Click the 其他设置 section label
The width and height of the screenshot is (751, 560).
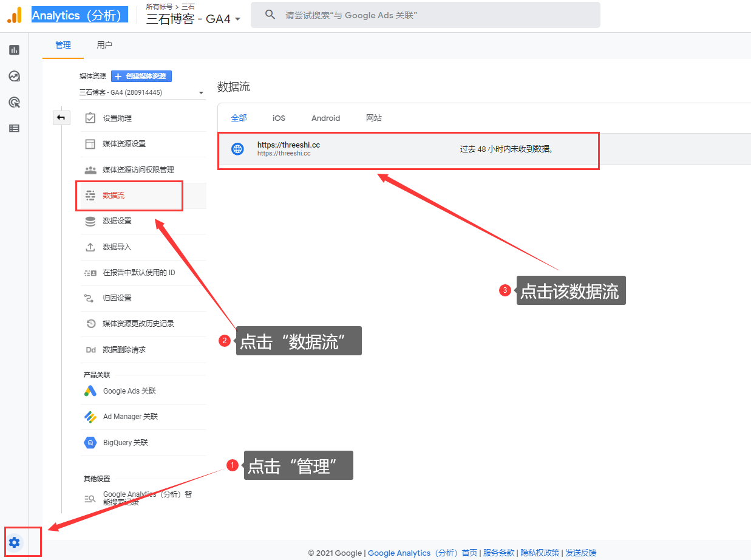[97, 479]
